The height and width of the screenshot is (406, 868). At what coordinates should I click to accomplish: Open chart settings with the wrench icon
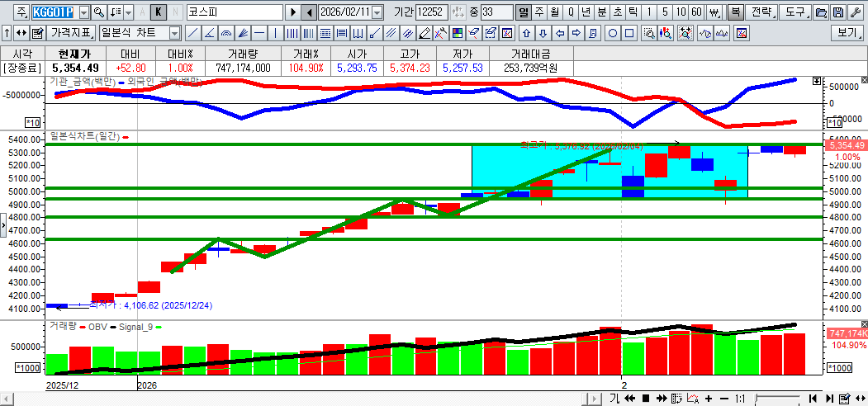click(x=854, y=12)
